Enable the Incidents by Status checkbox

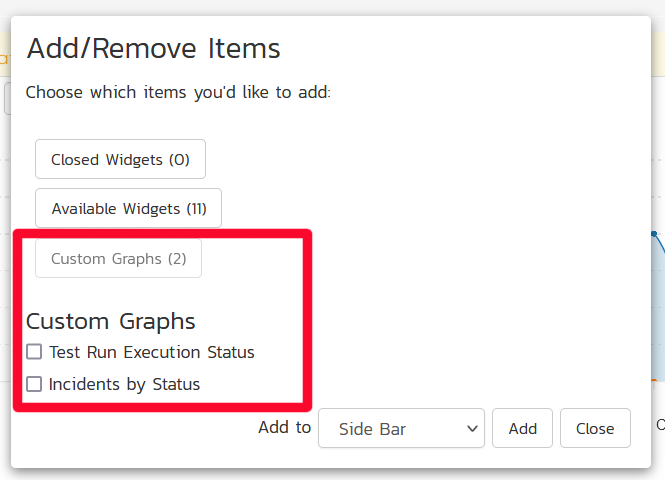tap(34, 384)
